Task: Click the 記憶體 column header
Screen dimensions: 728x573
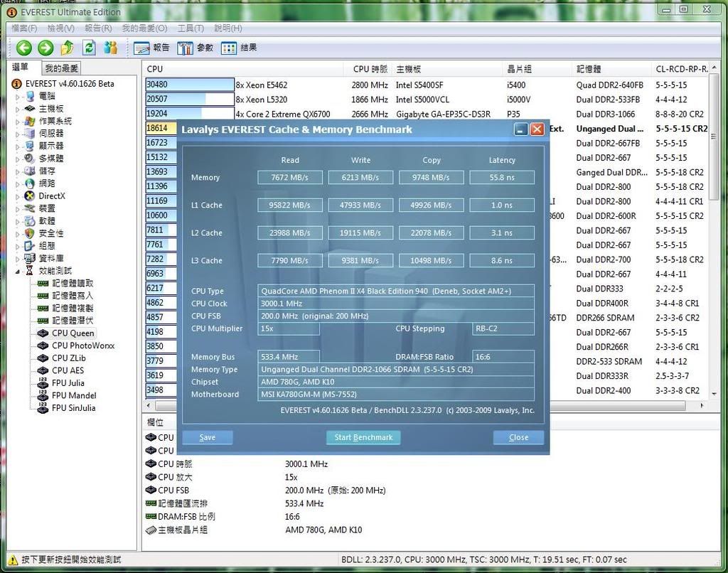Action: pos(611,69)
